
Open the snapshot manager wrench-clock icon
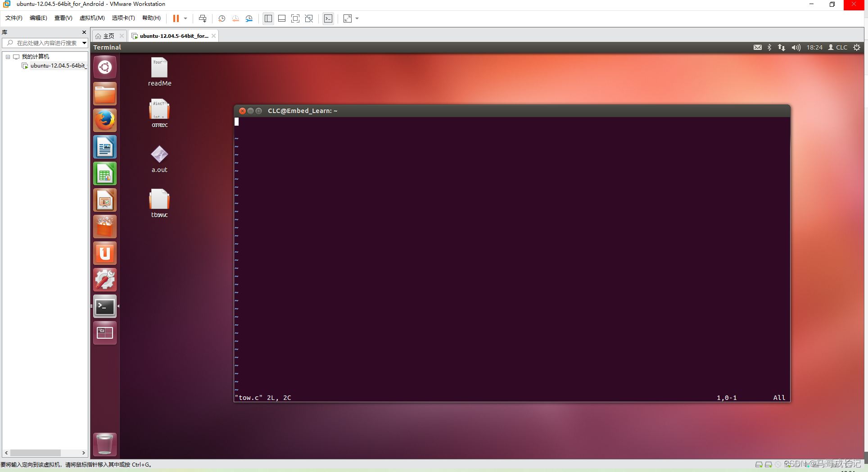(x=249, y=18)
